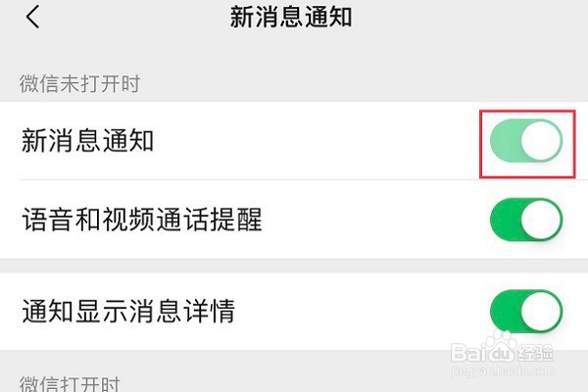
Task: Click the green track of 通知显示消息详情 switch
Action: click(x=506, y=311)
